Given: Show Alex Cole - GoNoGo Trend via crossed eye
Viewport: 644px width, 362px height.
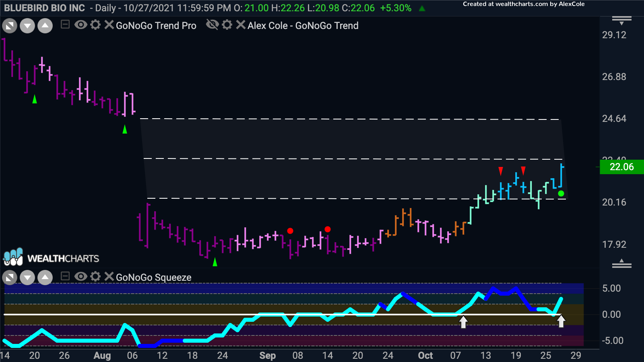Looking at the screenshot, I should (x=212, y=25).
